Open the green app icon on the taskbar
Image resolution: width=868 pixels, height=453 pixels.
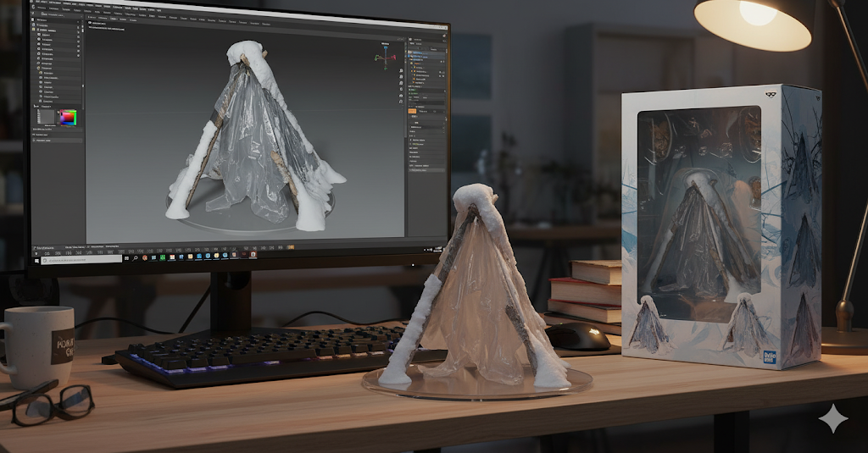click(x=162, y=257)
